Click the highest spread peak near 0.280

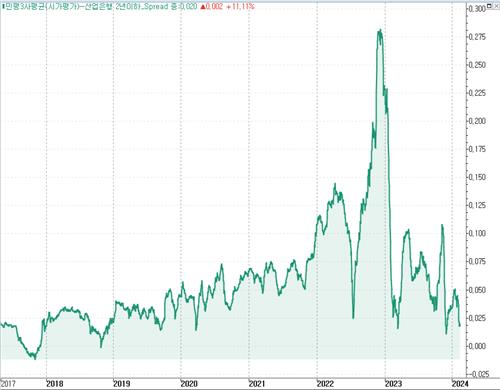pos(380,31)
